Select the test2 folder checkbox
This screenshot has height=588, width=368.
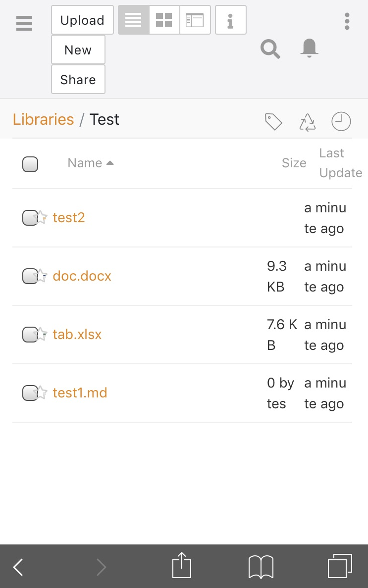pyautogui.click(x=29, y=217)
